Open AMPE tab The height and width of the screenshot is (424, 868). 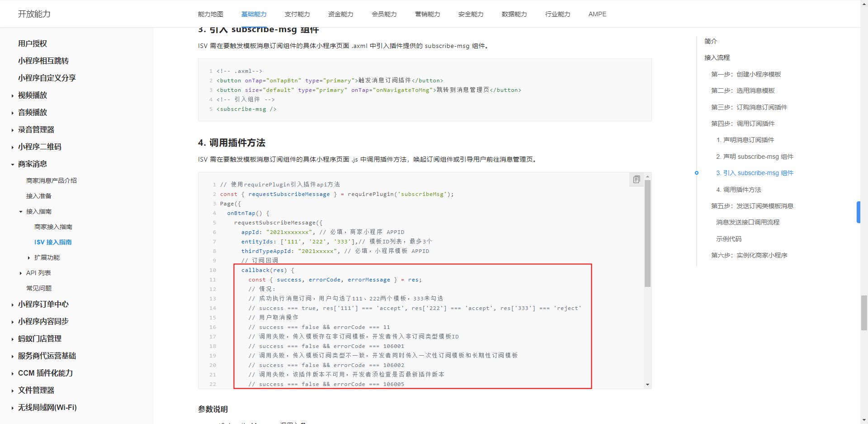pos(597,14)
